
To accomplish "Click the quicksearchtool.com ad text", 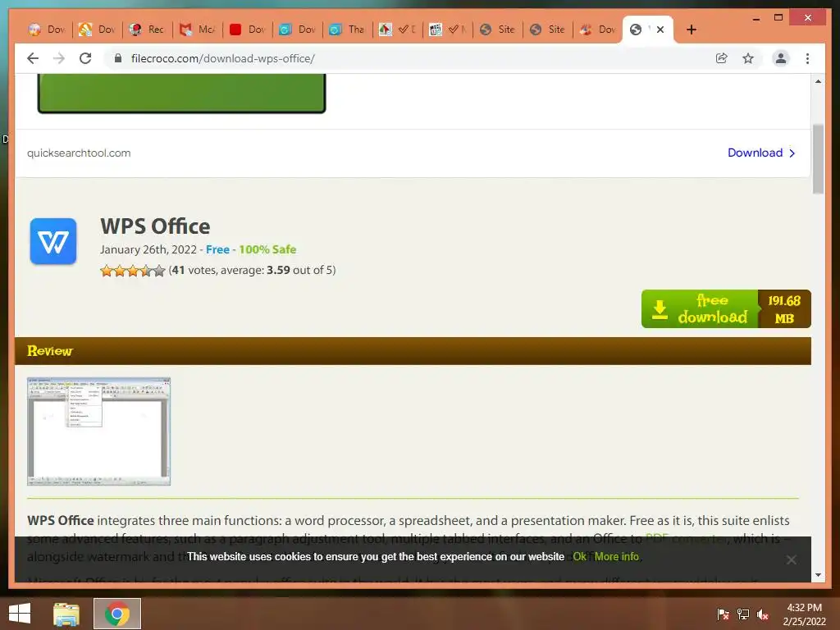I will click(79, 153).
